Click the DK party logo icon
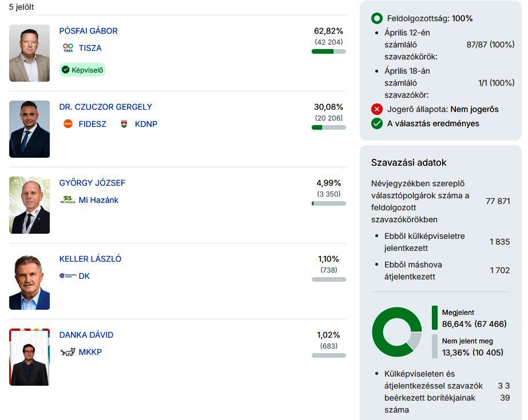Viewport: 528px width, 420px height. tap(68, 276)
